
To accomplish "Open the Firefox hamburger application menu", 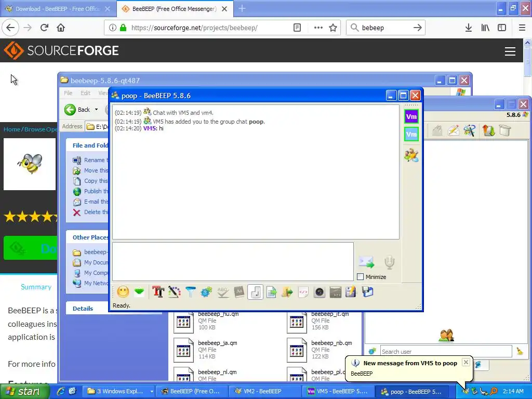I will (x=522, y=28).
